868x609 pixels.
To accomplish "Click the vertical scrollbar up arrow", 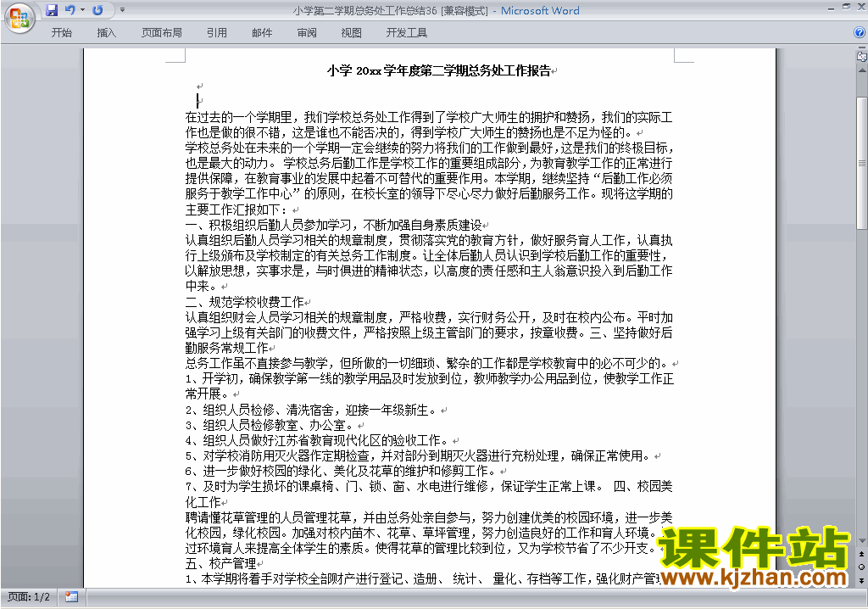I will click(x=862, y=71).
